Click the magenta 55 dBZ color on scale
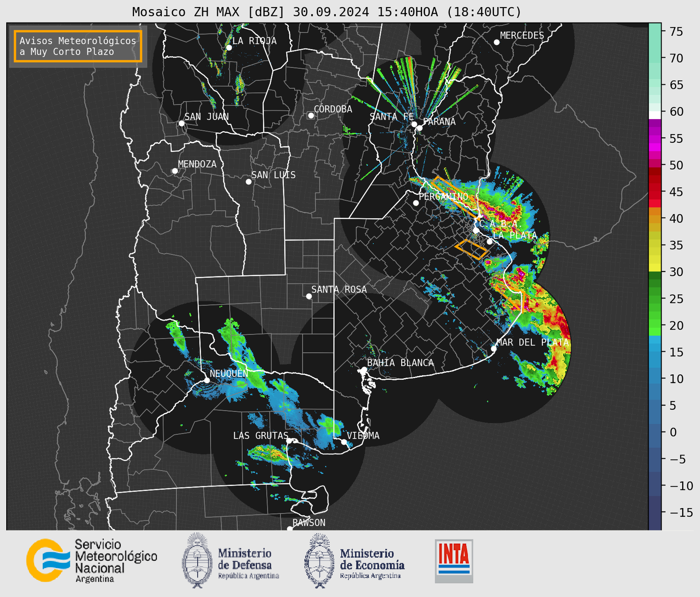The image size is (700, 597). pyautogui.click(x=655, y=138)
